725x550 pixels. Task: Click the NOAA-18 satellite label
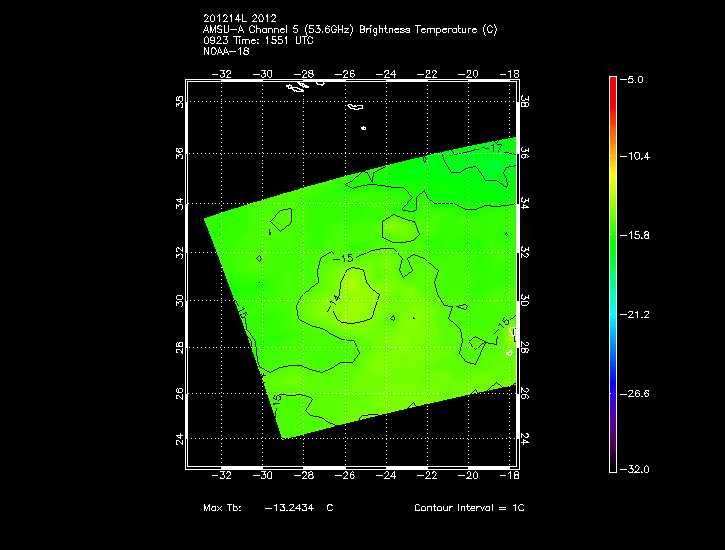click(225, 51)
